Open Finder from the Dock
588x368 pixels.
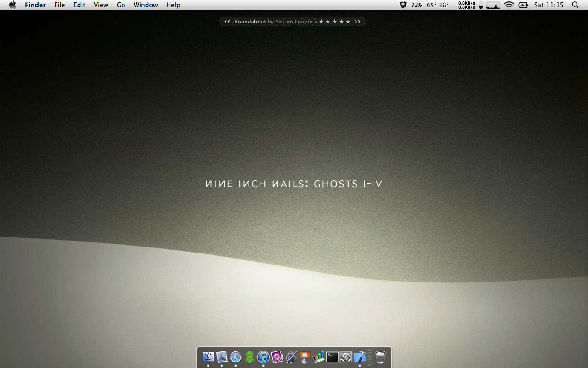208,356
